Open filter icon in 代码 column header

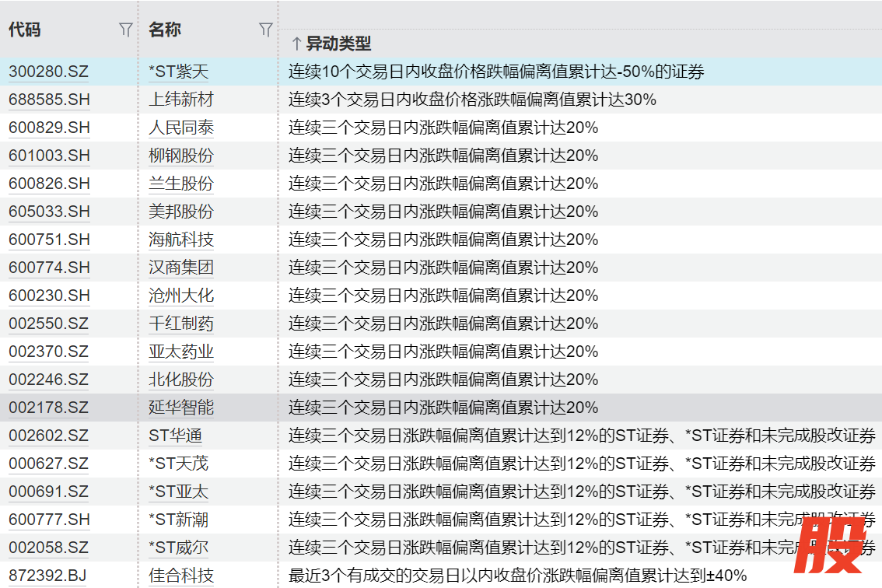click(x=125, y=30)
